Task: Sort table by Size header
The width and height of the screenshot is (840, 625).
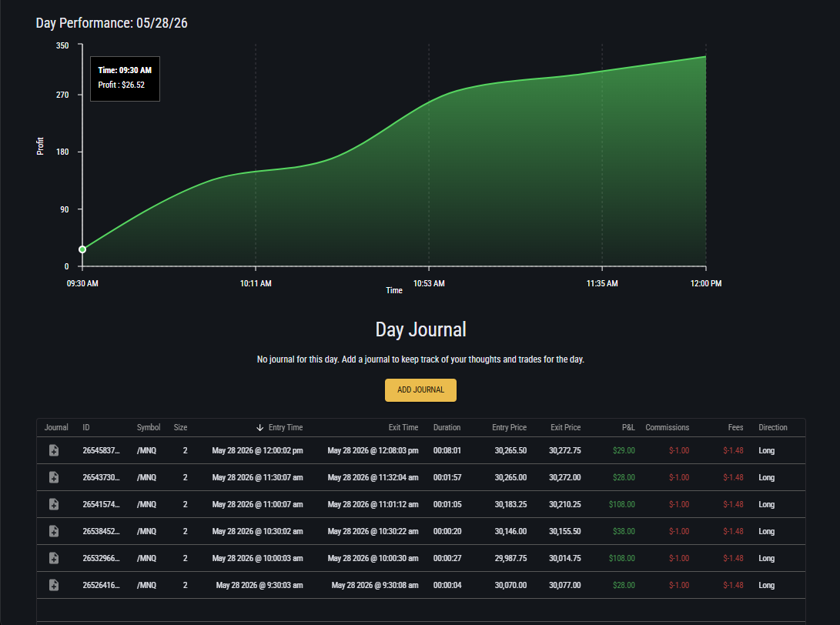Action: click(180, 427)
